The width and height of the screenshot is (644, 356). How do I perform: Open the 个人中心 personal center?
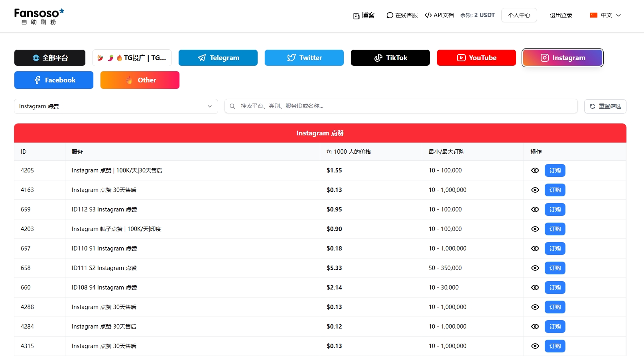coord(519,15)
